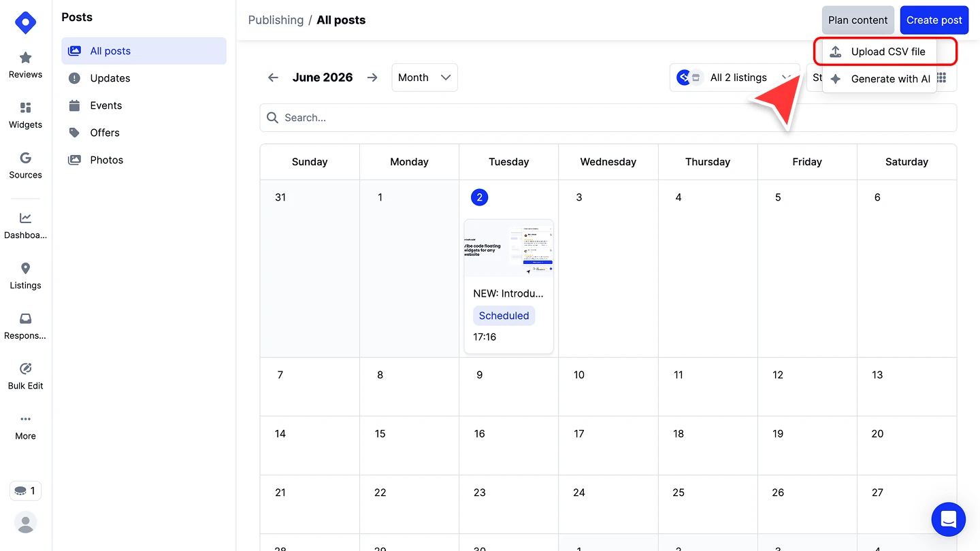
Task: Click the June 2026 month label
Action: click(323, 78)
